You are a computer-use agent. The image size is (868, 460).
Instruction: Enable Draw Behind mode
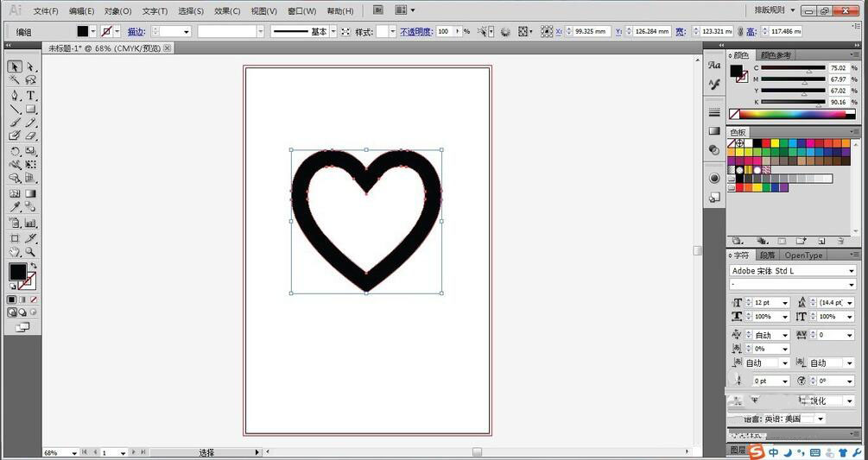click(22, 312)
